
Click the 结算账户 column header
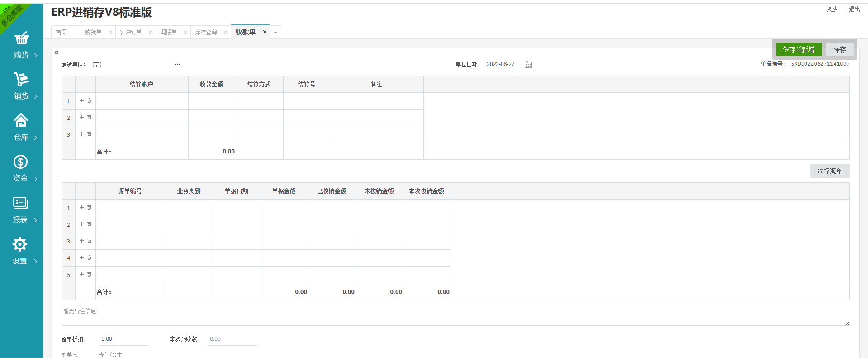pyautogui.click(x=142, y=84)
